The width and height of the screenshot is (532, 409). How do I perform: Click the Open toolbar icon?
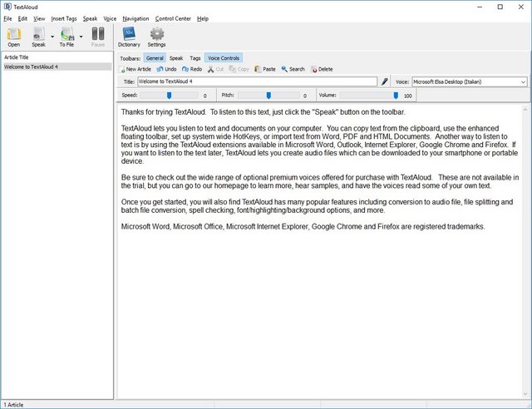14,37
